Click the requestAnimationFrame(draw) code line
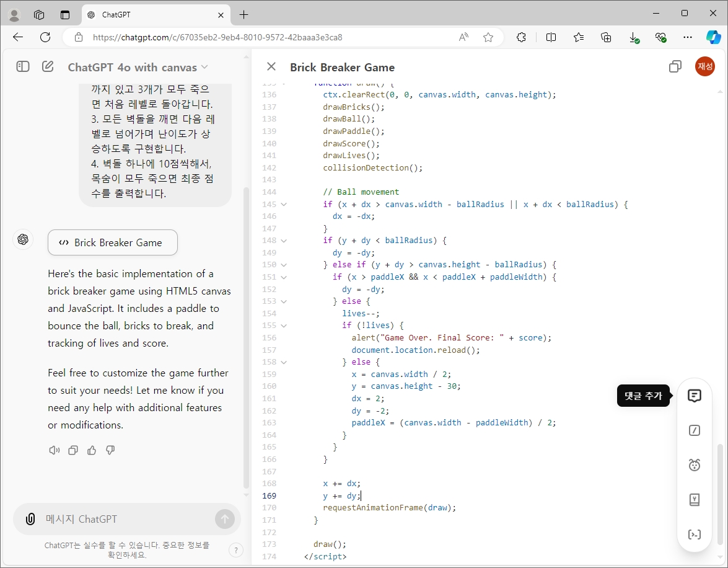728x568 pixels. pyautogui.click(x=390, y=508)
